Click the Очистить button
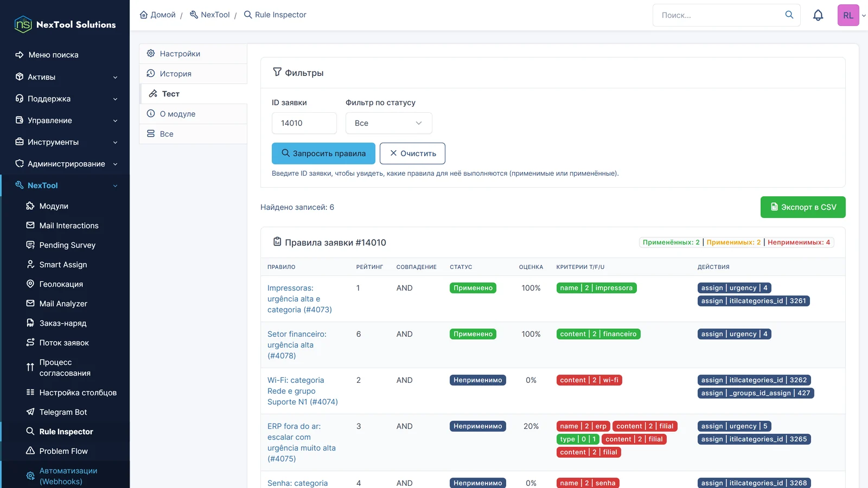868x488 pixels. tap(412, 153)
